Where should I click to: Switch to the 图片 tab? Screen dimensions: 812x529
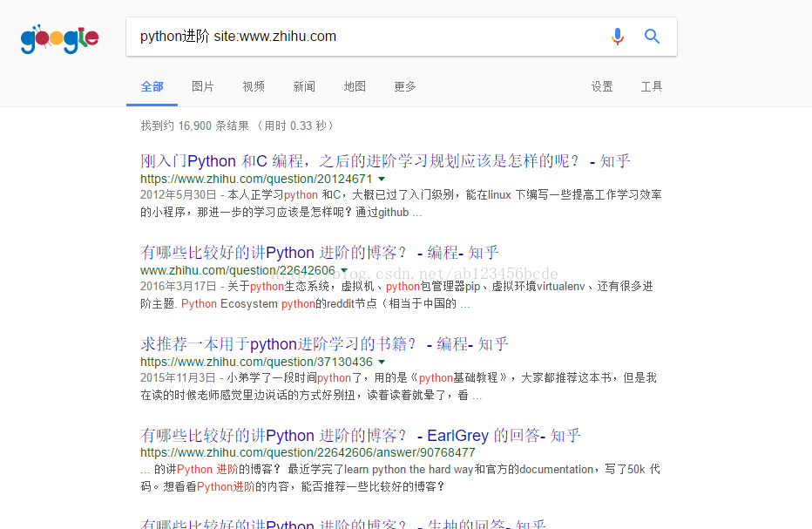(202, 86)
